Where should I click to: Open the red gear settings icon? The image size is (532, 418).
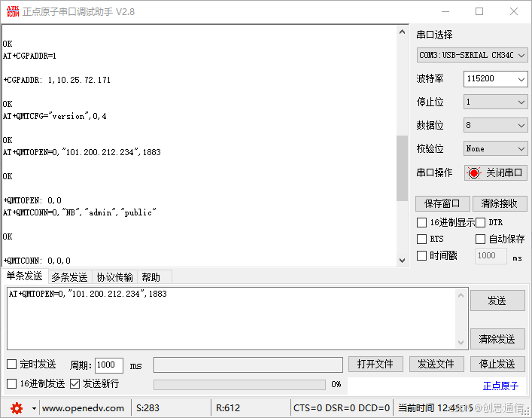click(17, 407)
